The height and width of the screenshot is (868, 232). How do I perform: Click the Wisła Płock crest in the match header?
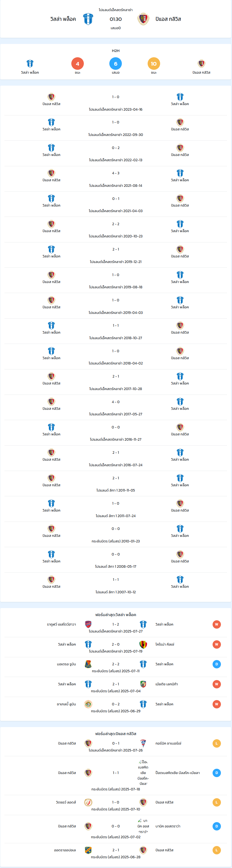pos(88,19)
